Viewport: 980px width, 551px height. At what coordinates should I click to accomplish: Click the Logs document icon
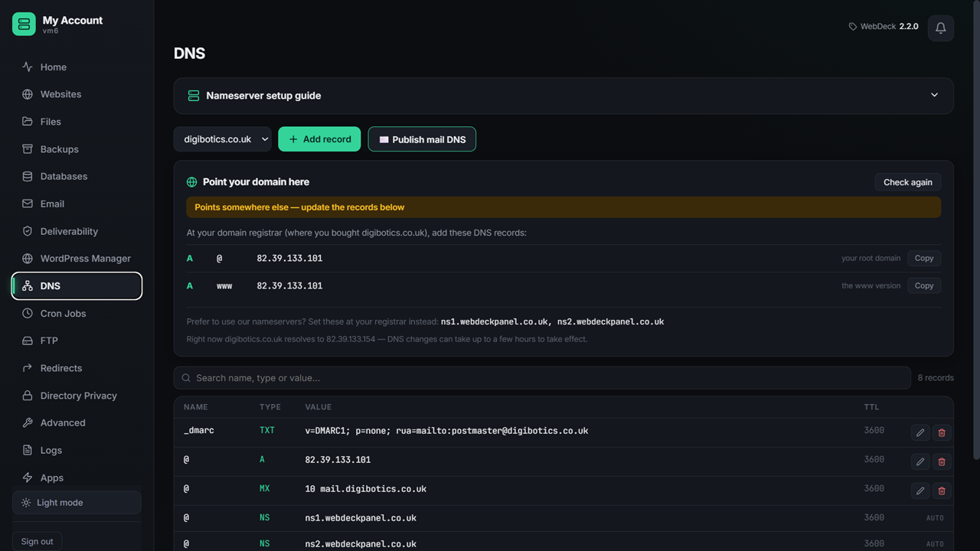coord(28,450)
